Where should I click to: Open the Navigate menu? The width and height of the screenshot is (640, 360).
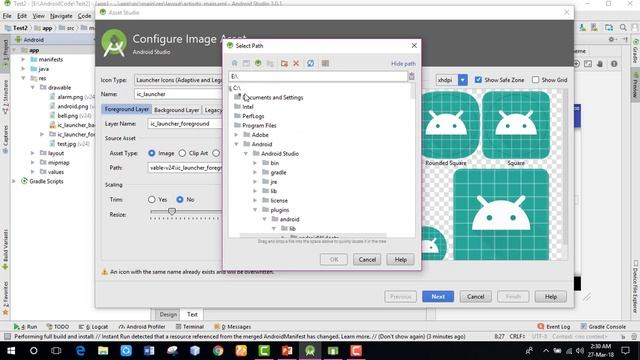pos(61,16)
